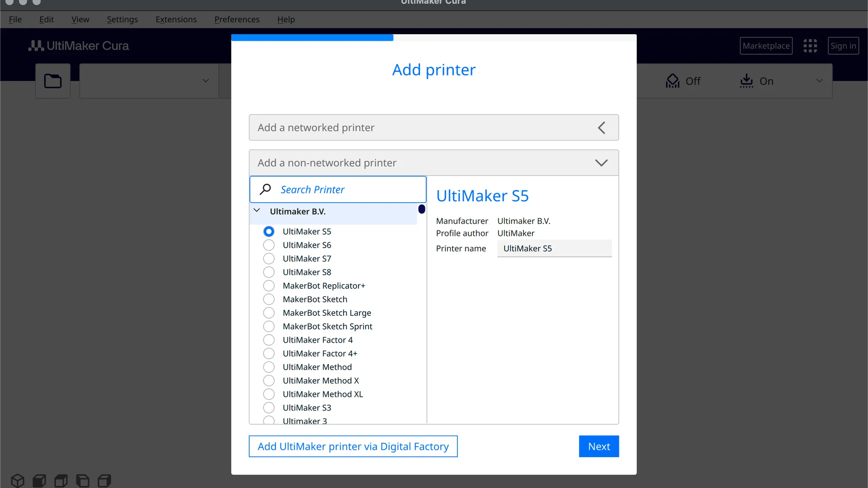Image resolution: width=868 pixels, height=488 pixels.
Task: Click Add UltiMaker printer via Digital Factory
Action: (353, 446)
